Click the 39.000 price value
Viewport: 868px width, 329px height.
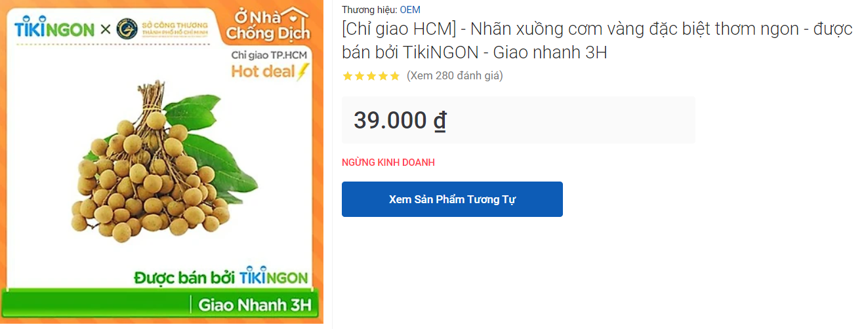click(390, 121)
